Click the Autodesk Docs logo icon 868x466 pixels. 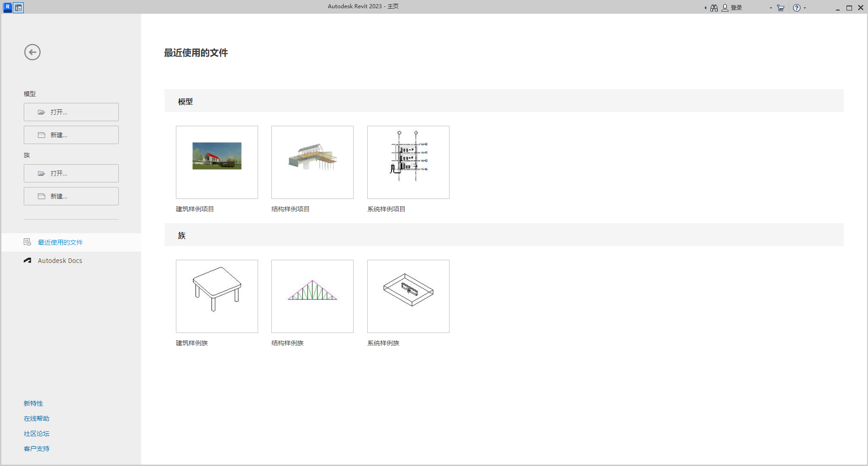tap(26, 260)
